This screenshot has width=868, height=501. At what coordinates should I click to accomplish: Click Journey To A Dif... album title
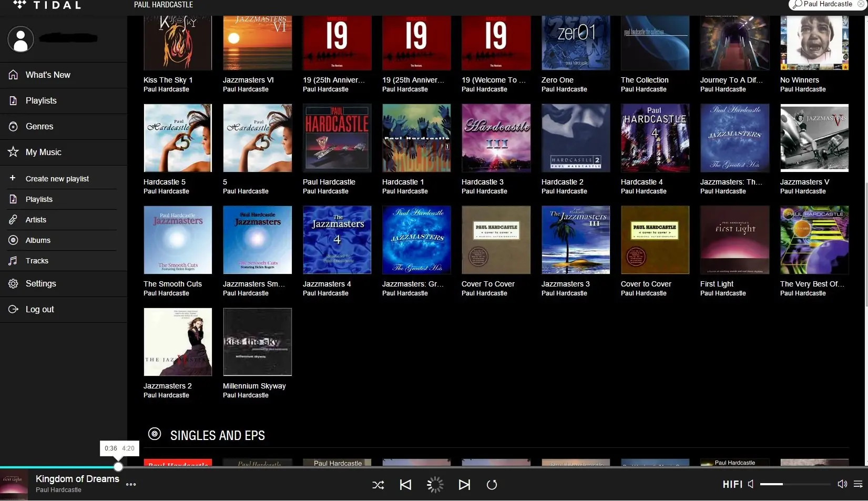(731, 80)
